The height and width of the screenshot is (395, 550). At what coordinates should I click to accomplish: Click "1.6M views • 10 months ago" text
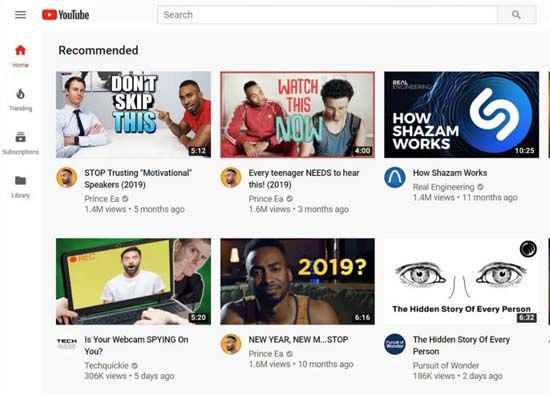tap(301, 364)
